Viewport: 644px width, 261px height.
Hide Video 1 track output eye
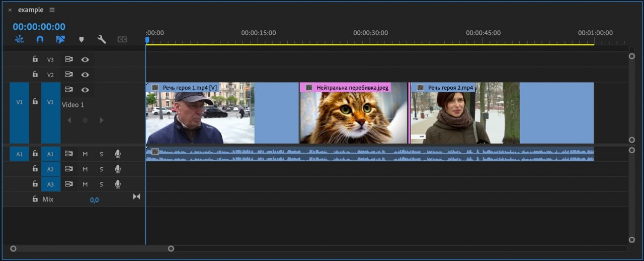point(85,90)
